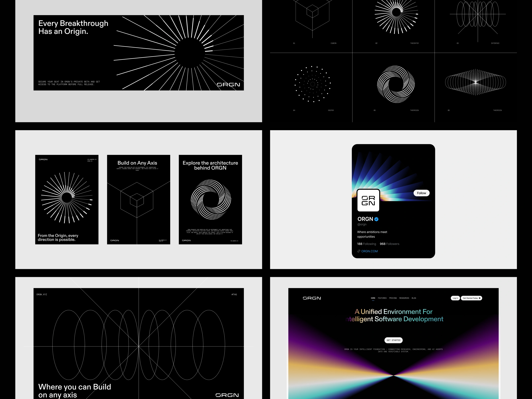Go to PRICING in the website nav
This screenshot has width=532, height=399.
click(x=393, y=298)
